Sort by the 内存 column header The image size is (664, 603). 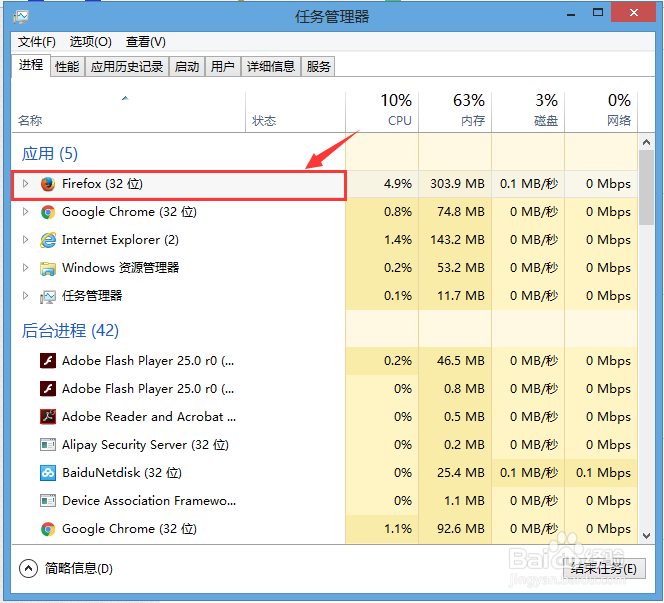coord(455,112)
